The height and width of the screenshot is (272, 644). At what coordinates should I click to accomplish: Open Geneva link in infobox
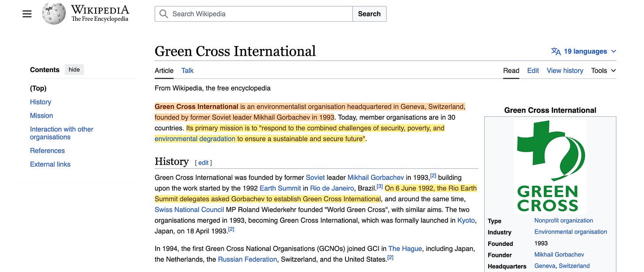pos(544,266)
